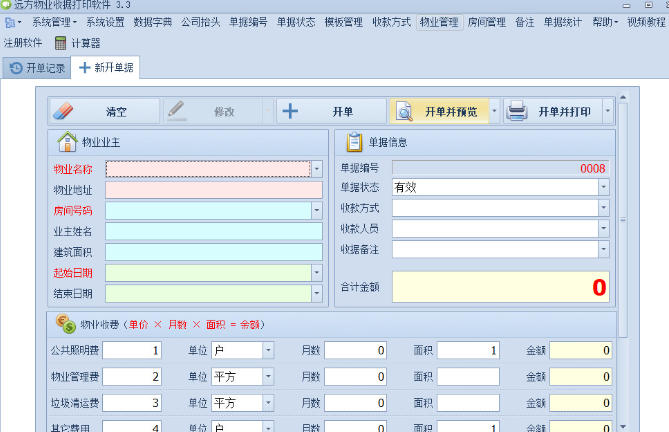Screen dimensions: 669x432
Task: Click the eraser icon on 清空 button
Action: click(63, 111)
